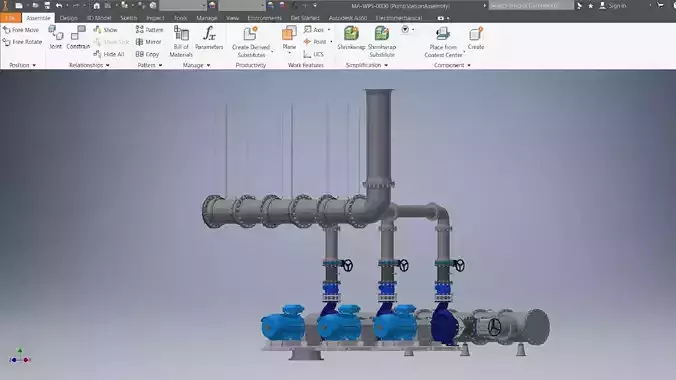Open the appearance selector combo box

pyautogui.click(x=242, y=6)
